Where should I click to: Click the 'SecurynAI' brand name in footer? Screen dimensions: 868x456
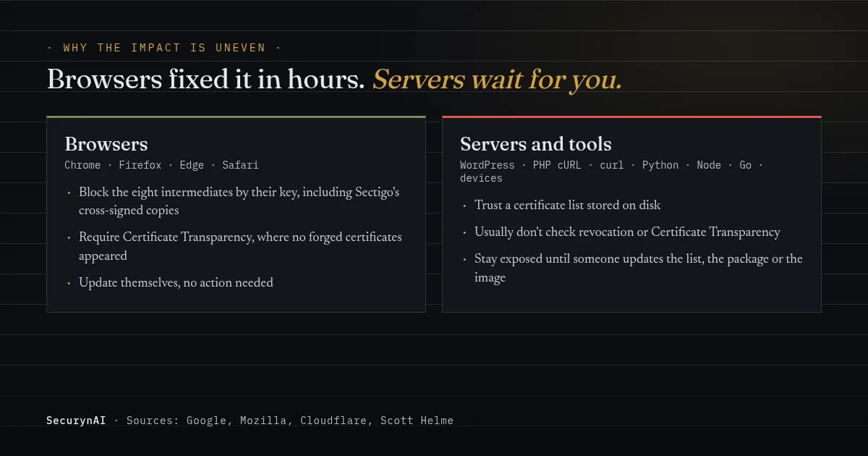pyautogui.click(x=76, y=420)
